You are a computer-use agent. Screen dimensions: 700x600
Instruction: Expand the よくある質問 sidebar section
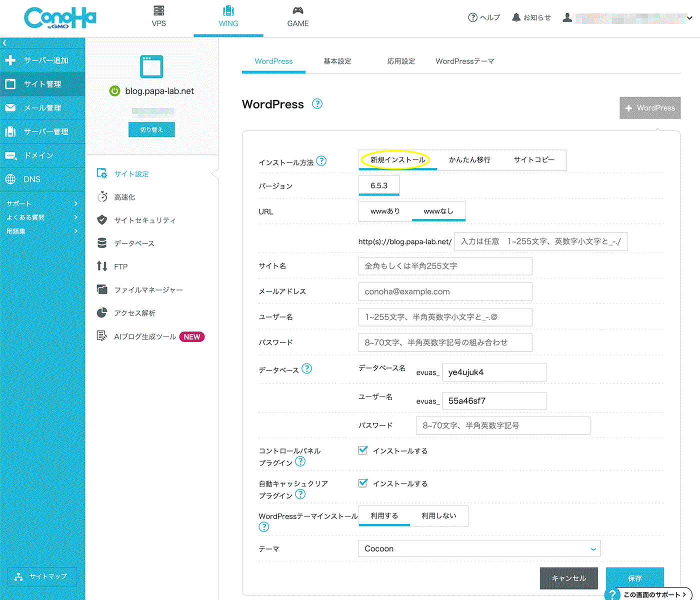click(x=42, y=217)
